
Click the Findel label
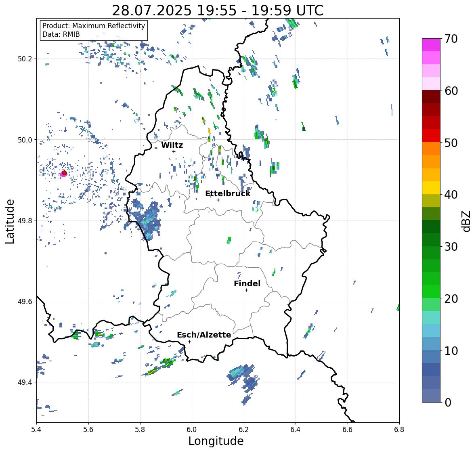tap(247, 283)
